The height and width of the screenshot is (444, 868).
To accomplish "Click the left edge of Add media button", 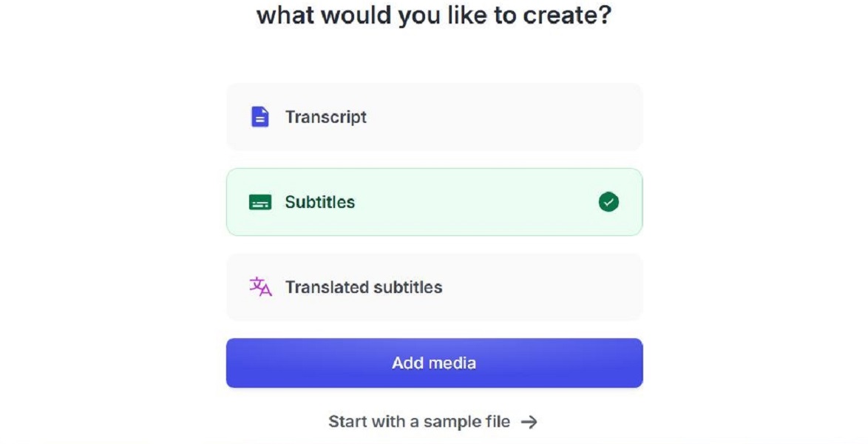I will pos(235,363).
